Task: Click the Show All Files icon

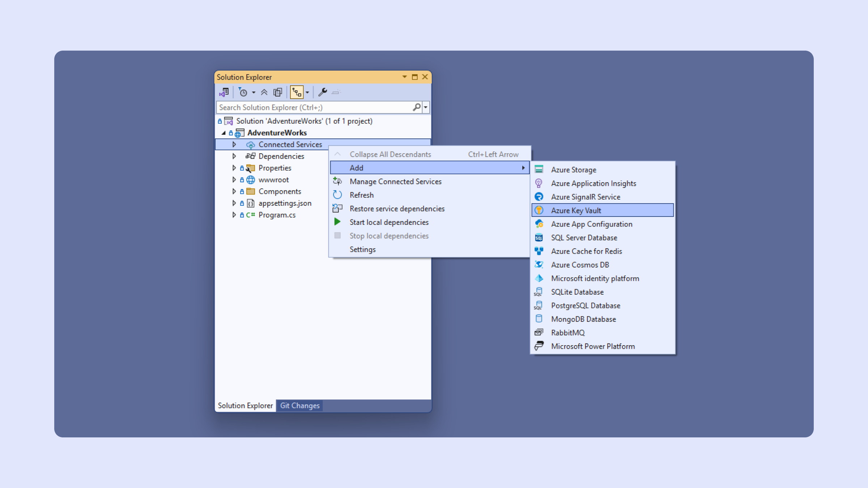Action: 278,93
